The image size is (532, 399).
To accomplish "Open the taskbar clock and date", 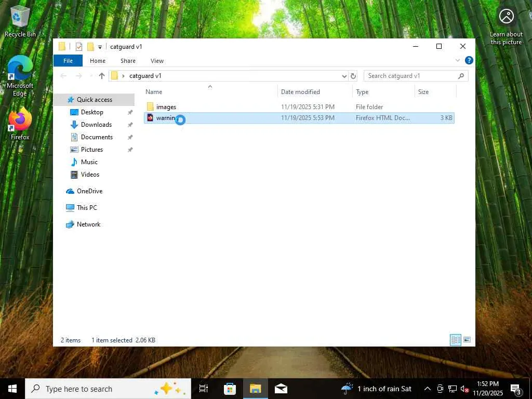I will coord(487,389).
